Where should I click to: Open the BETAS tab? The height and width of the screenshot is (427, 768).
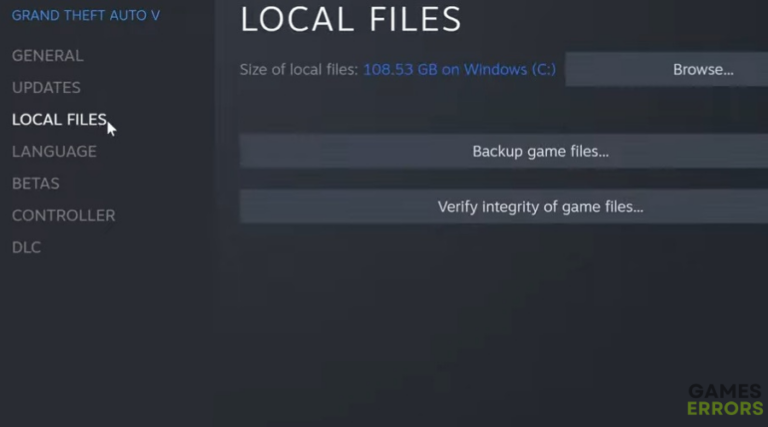(35, 184)
